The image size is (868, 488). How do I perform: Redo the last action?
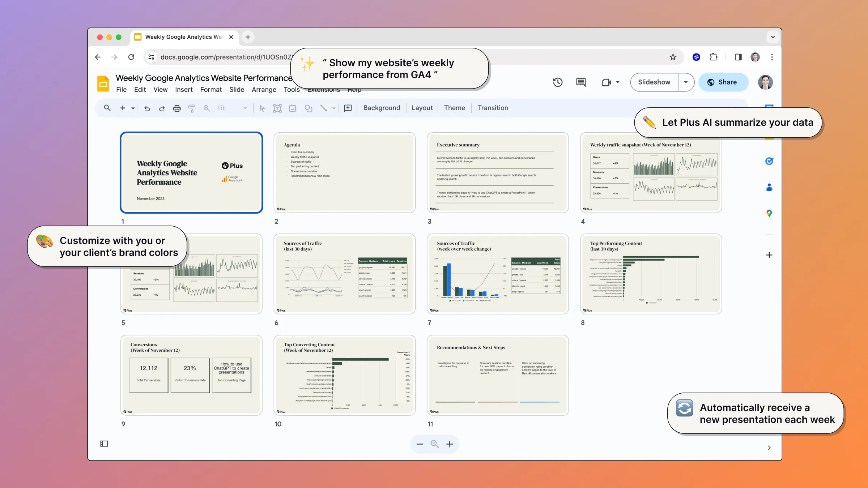(162, 108)
